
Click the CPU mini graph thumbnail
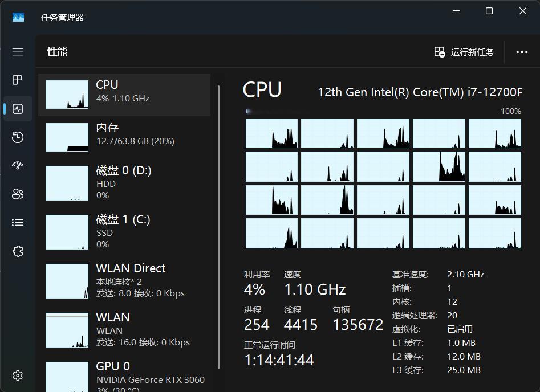pos(67,95)
